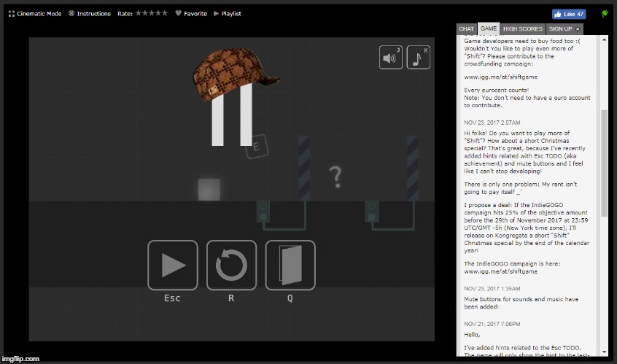Rate the game five stars

coord(166,13)
